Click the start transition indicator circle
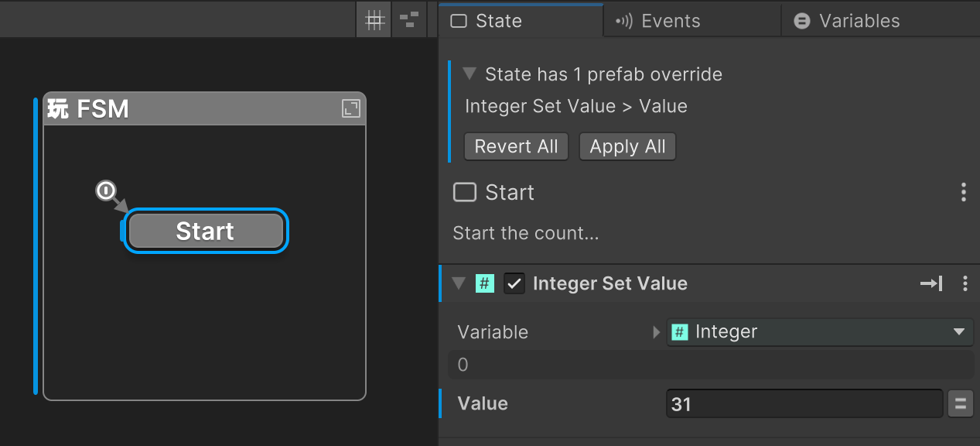This screenshot has width=980, height=446. 106,190
